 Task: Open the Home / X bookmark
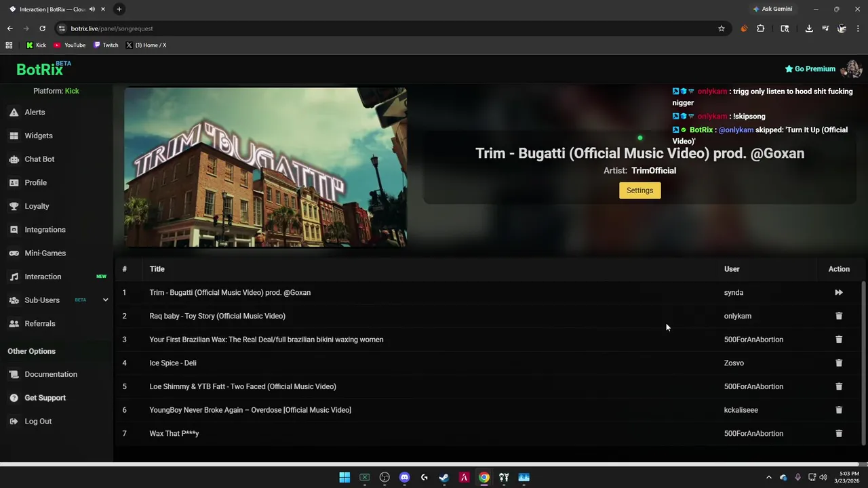[x=146, y=45]
